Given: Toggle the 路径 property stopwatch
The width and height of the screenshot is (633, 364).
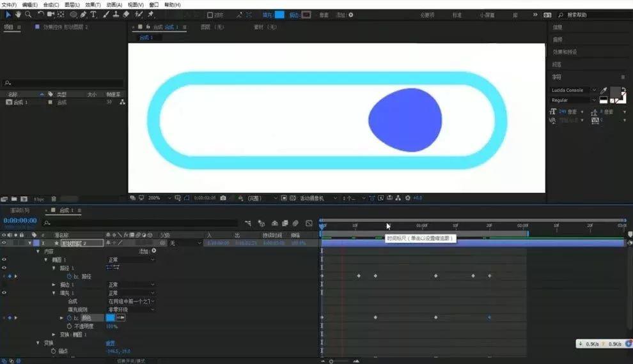Looking at the screenshot, I should pos(69,276).
